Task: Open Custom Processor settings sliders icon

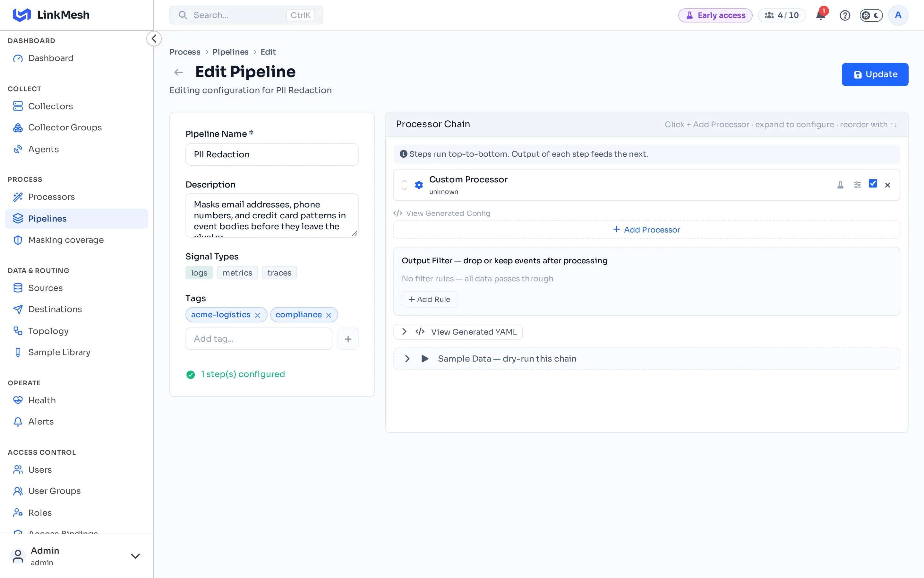Action: 858,185
